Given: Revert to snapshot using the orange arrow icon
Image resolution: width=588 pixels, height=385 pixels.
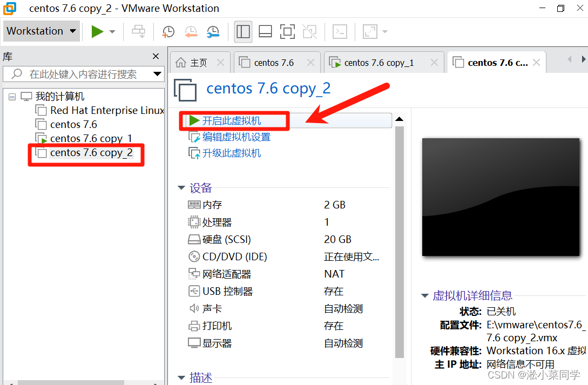Looking at the screenshot, I should [191, 32].
